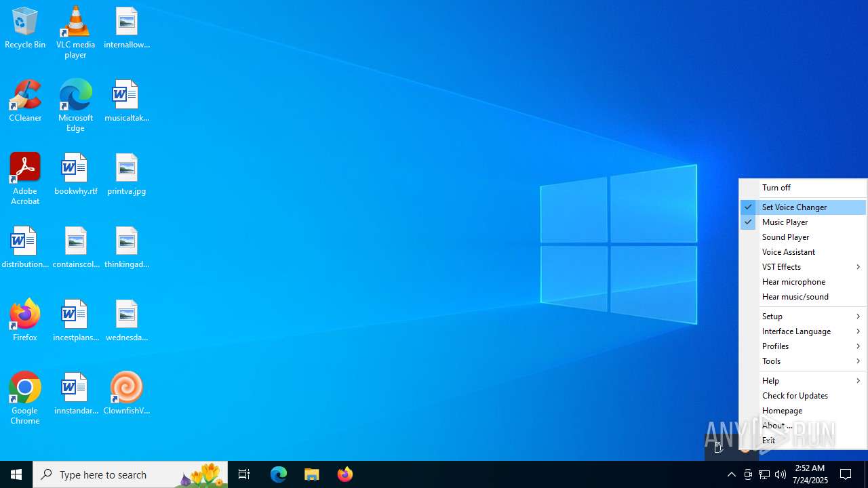Select the innstandar Word document icon
Image resolution: width=868 pixels, height=488 pixels.
coord(75,394)
